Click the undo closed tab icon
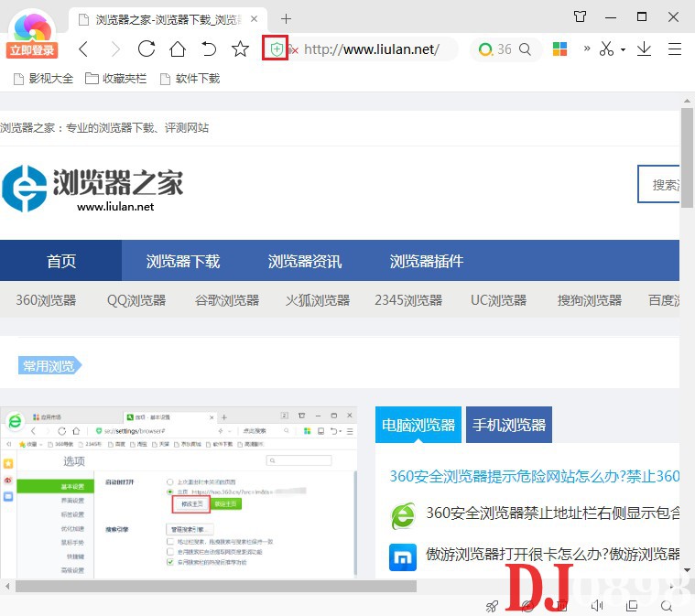Image resolution: width=695 pixels, height=616 pixels. point(209,49)
